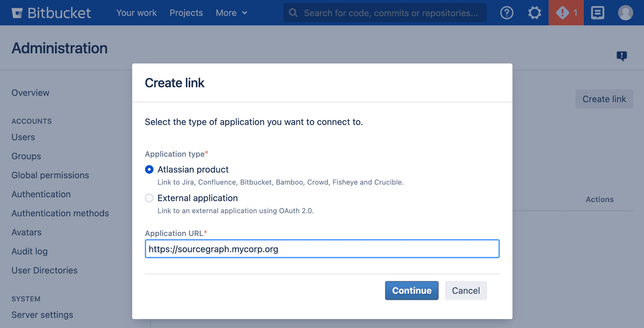Open Authentication methods in sidebar

(60, 213)
